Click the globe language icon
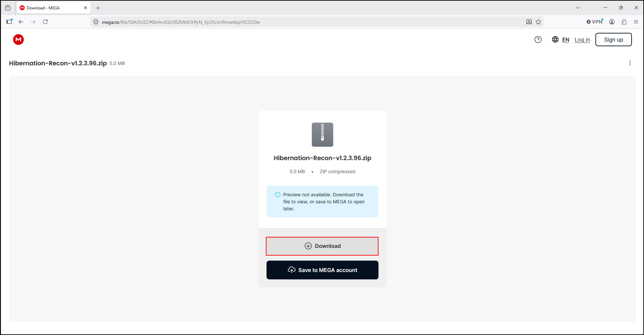This screenshot has width=644, height=335. [555, 40]
